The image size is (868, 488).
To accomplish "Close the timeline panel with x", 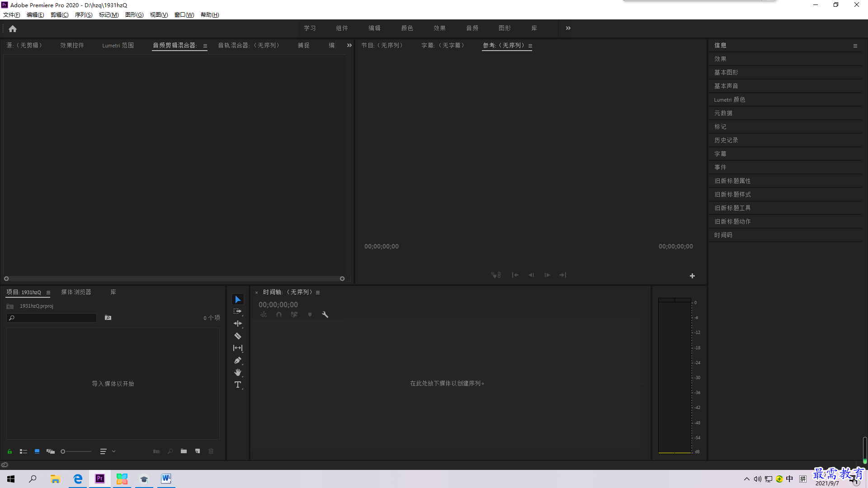I will click(x=256, y=292).
